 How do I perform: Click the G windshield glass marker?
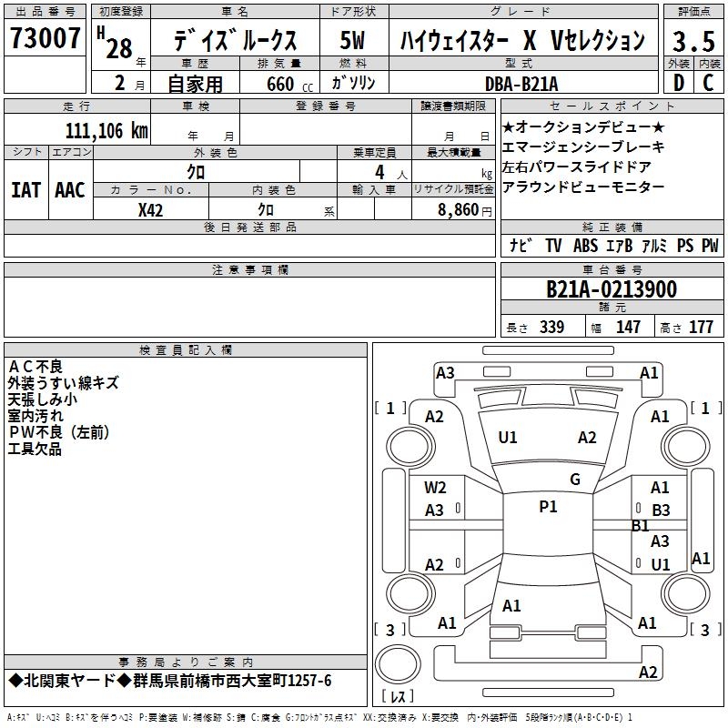(x=574, y=480)
